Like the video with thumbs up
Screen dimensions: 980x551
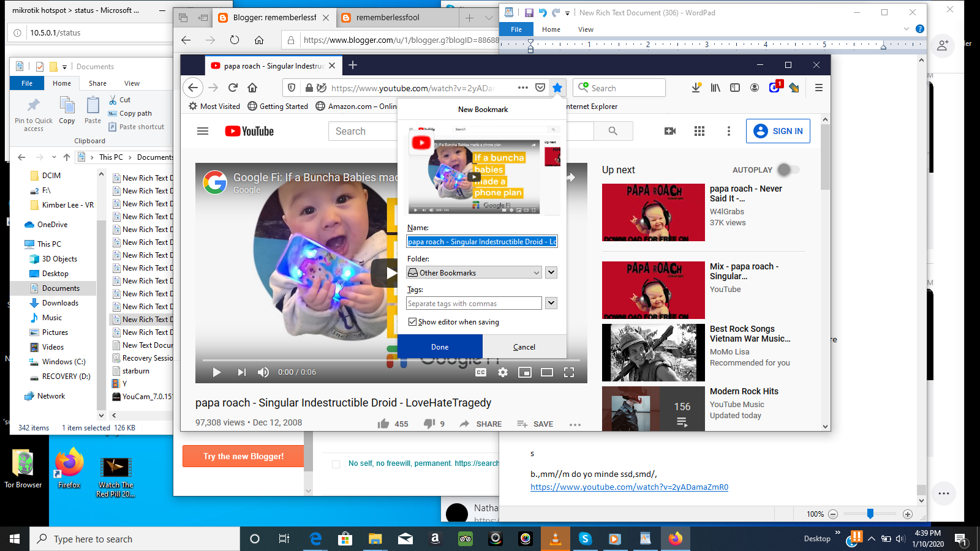point(383,424)
